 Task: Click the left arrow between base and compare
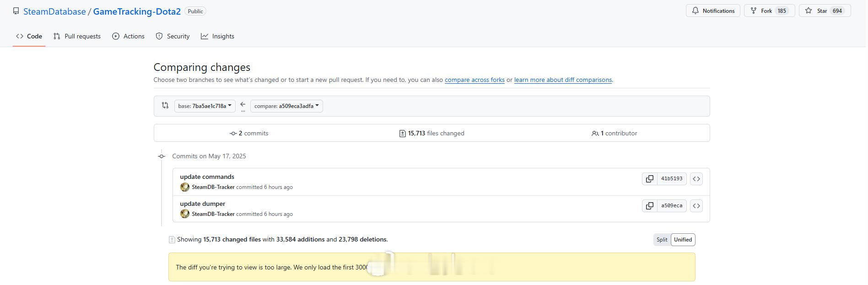point(243,105)
